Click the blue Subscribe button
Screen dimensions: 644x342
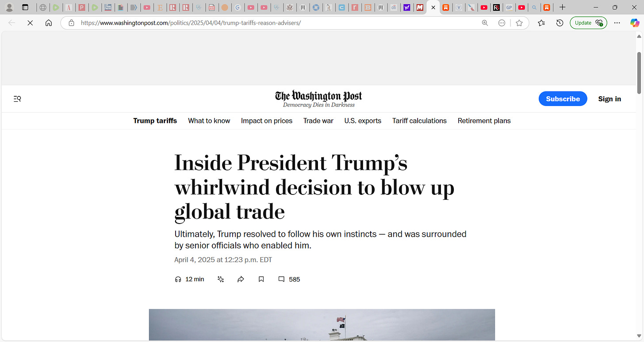click(x=563, y=99)
